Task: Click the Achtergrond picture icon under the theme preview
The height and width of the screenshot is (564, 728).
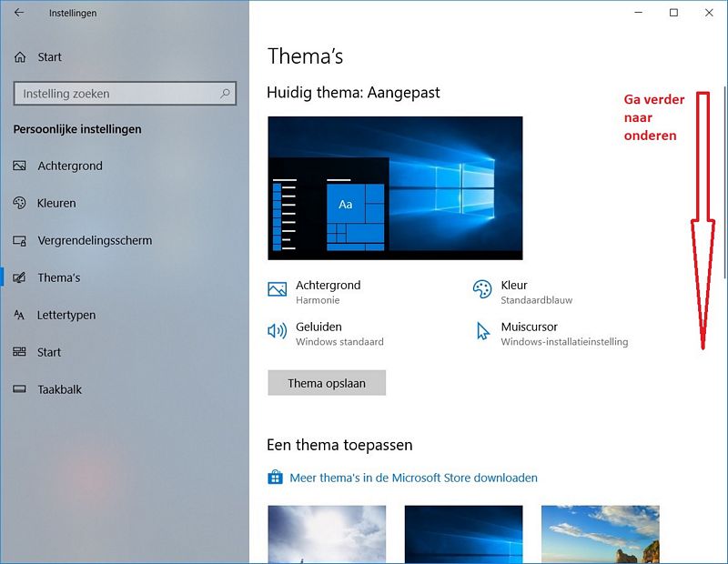Action: [x=278, y=289]
